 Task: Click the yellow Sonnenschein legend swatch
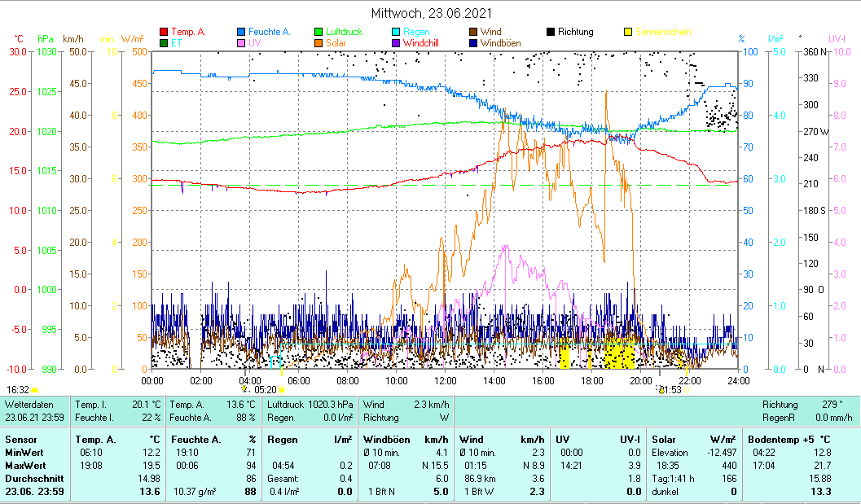(628, 32)
